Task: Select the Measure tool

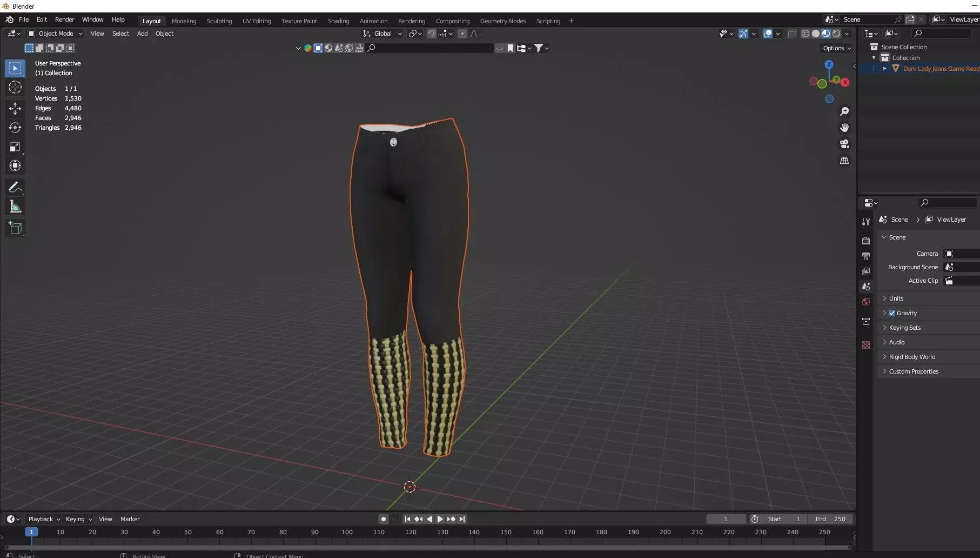Action: click(x=15, y=207)
